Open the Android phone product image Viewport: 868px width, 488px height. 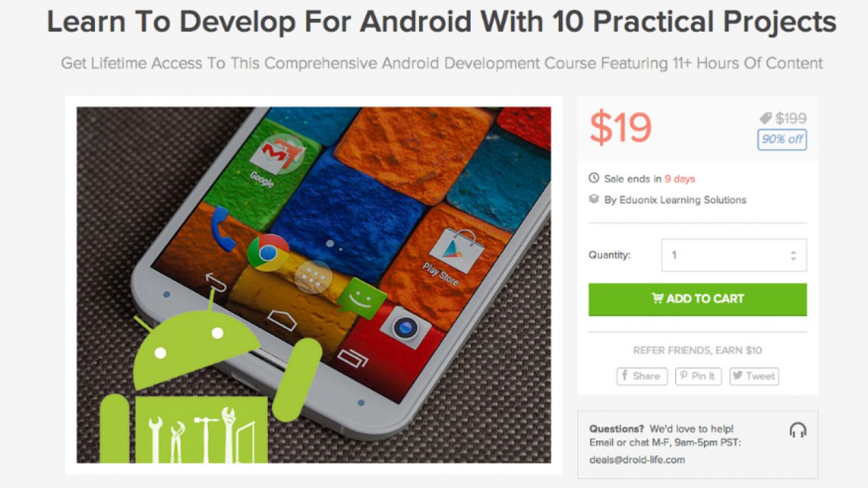pyautogui.click(x=313, y=285)
